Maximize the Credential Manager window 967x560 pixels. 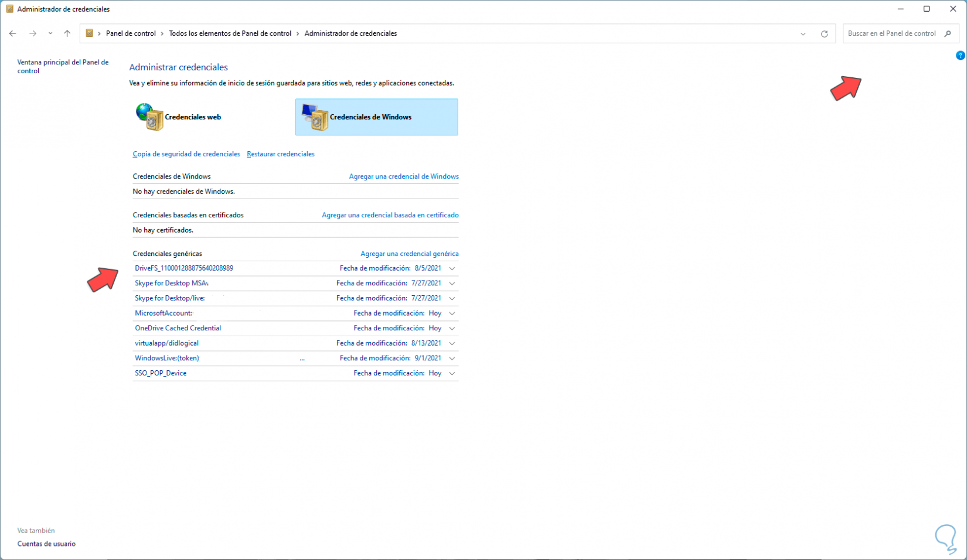pos(927,9)
